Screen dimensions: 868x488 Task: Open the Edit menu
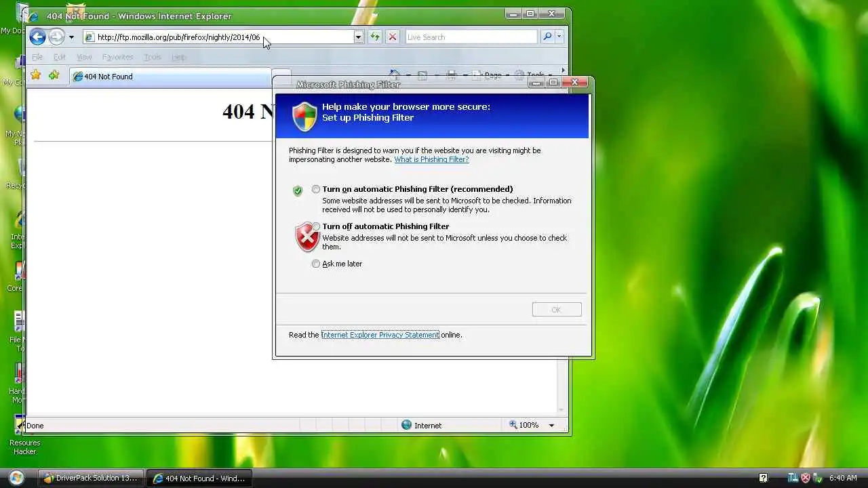60,57
